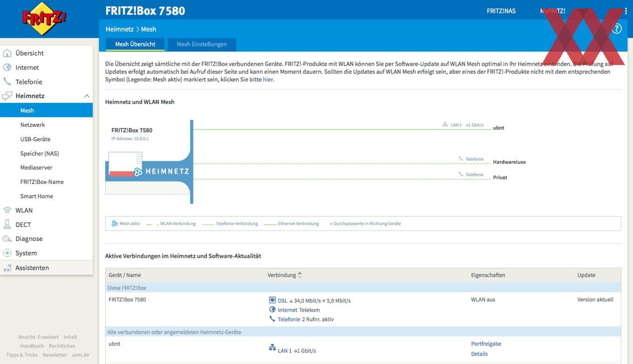The width and height of the screenshot is (633, 364).
Task: Open Smart Home in the sidebar
Action: 37,196
